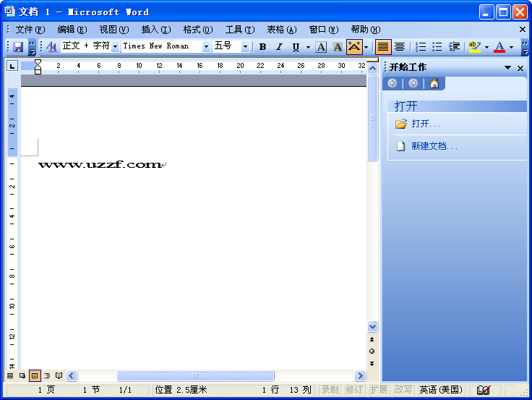Click task pane Forward arrow
532x400 pixels.
413,83
